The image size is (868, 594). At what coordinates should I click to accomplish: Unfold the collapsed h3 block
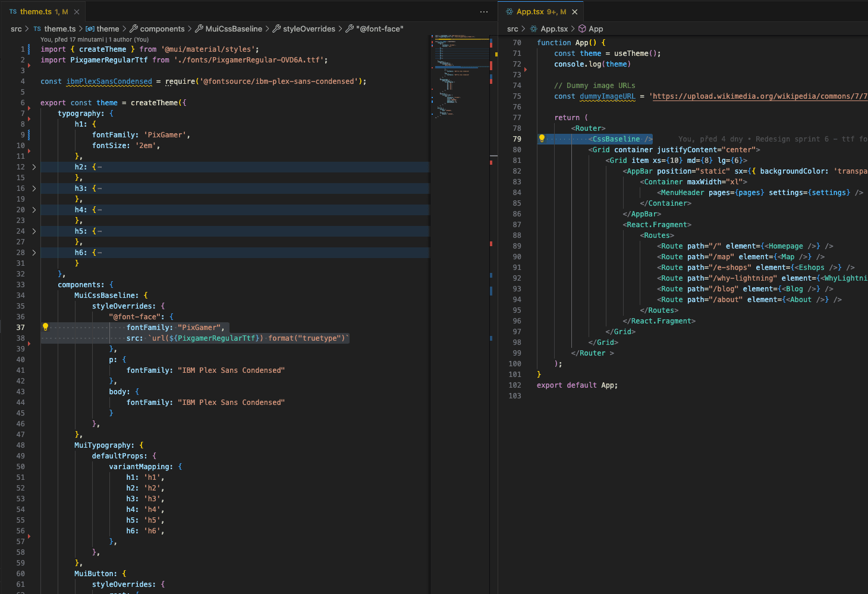(x=34, y=188)
